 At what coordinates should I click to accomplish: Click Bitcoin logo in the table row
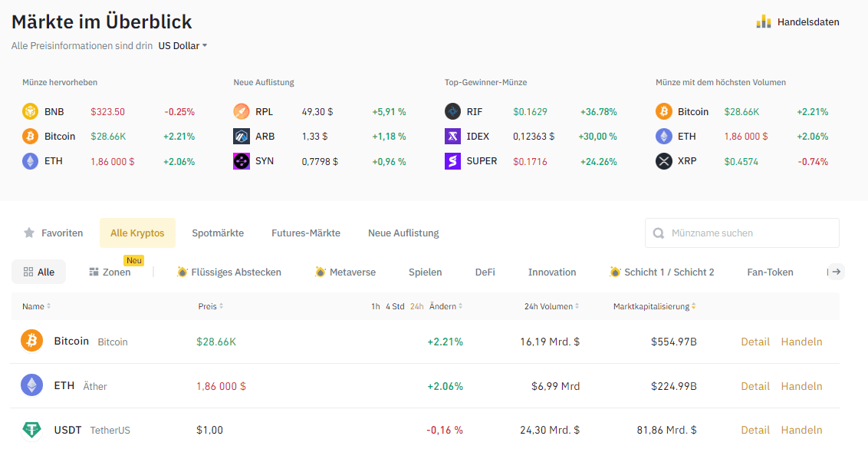(x=31, y=340)
